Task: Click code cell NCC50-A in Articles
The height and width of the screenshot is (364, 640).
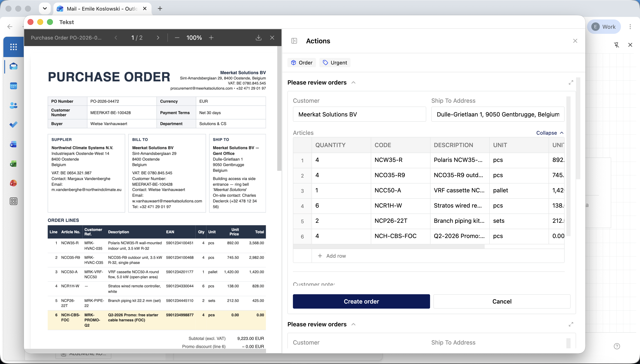Action: pyautogui.click(x=400, y=190)
